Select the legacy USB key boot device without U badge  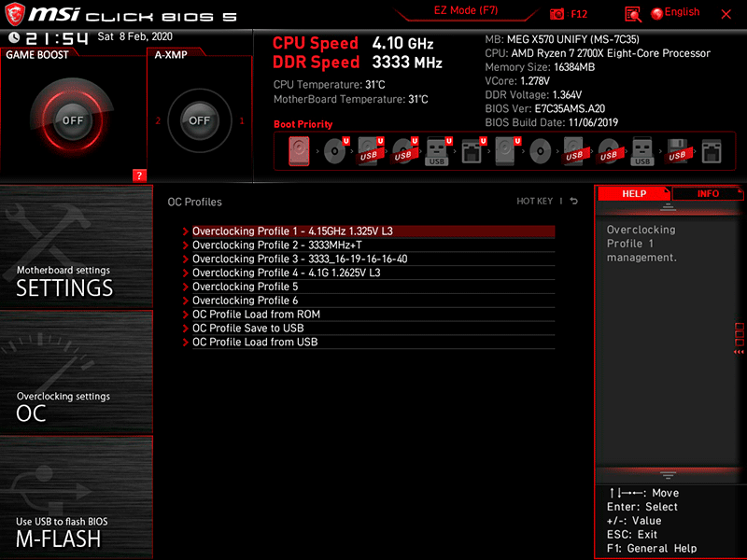642,151
